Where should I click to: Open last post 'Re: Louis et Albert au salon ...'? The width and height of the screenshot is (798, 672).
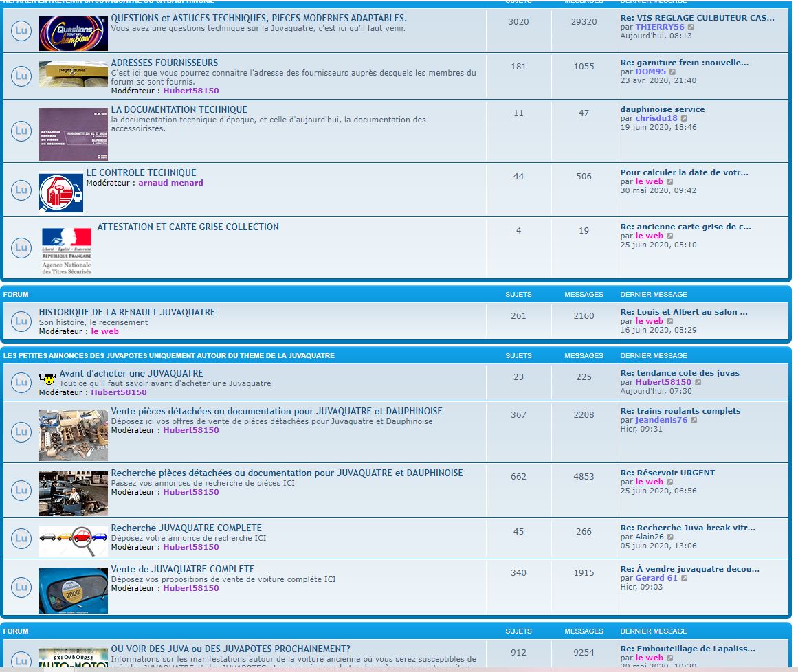(x=684, y=313)
